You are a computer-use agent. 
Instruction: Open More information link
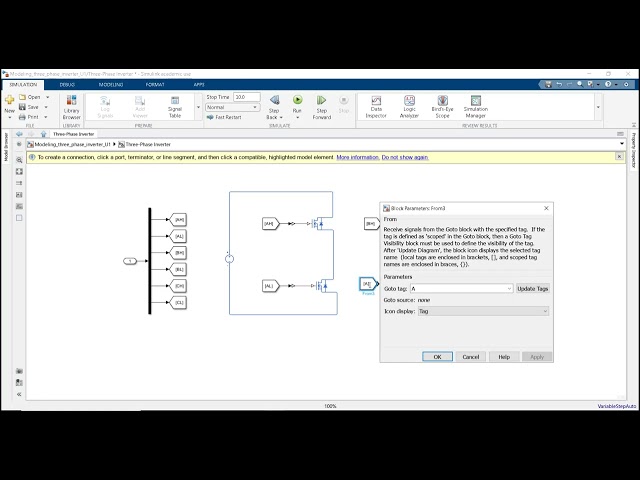[x=358, y=157]
